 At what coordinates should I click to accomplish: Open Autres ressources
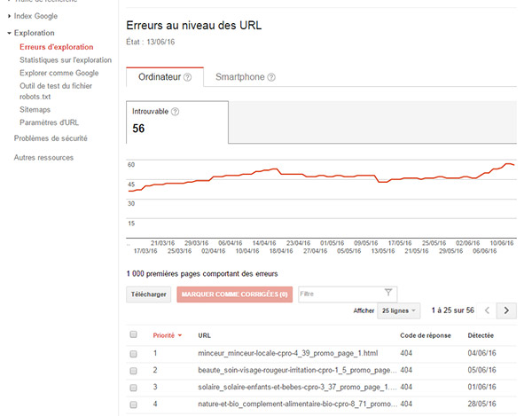click(43, 158)
